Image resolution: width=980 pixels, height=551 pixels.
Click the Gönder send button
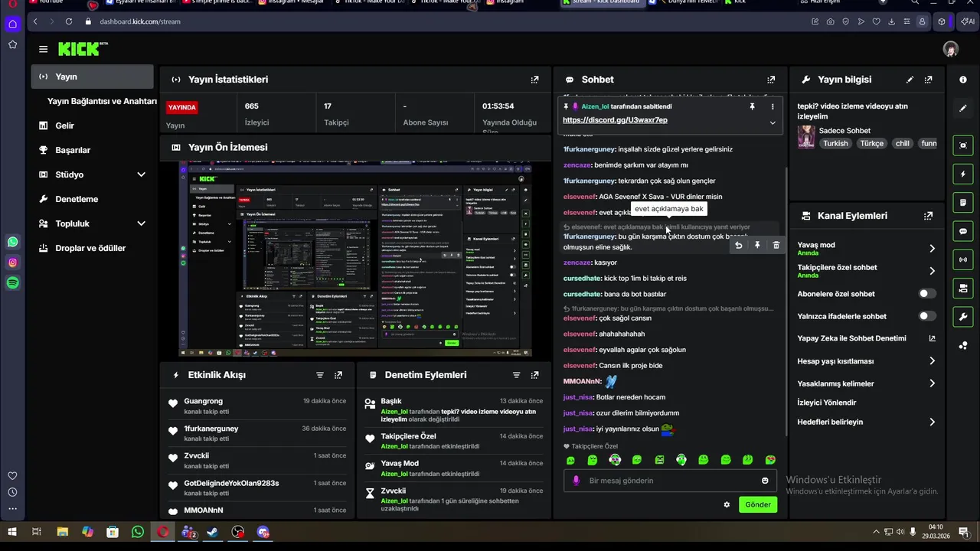(x=758, y=504)
